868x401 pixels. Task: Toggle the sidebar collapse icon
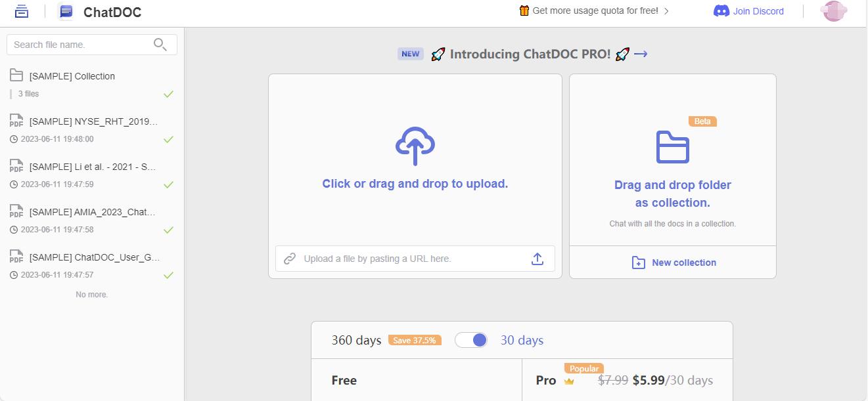[22, 11]
